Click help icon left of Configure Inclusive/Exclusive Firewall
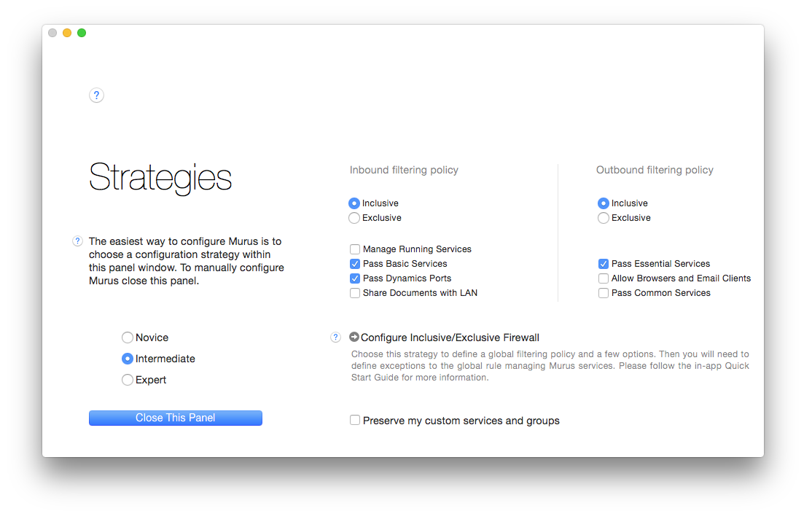This screenshot has height=511, width=812. (335, 338)
